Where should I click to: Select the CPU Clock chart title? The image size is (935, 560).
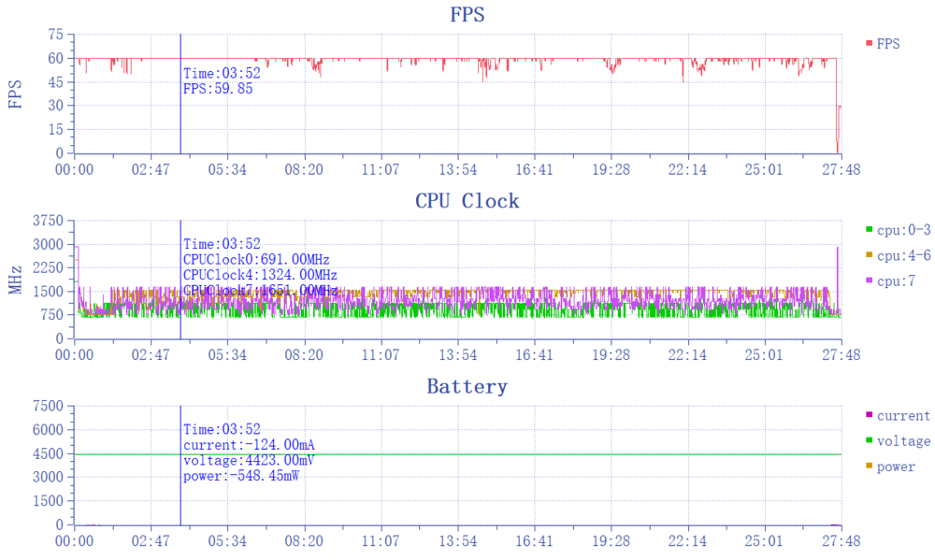[467, 201]
